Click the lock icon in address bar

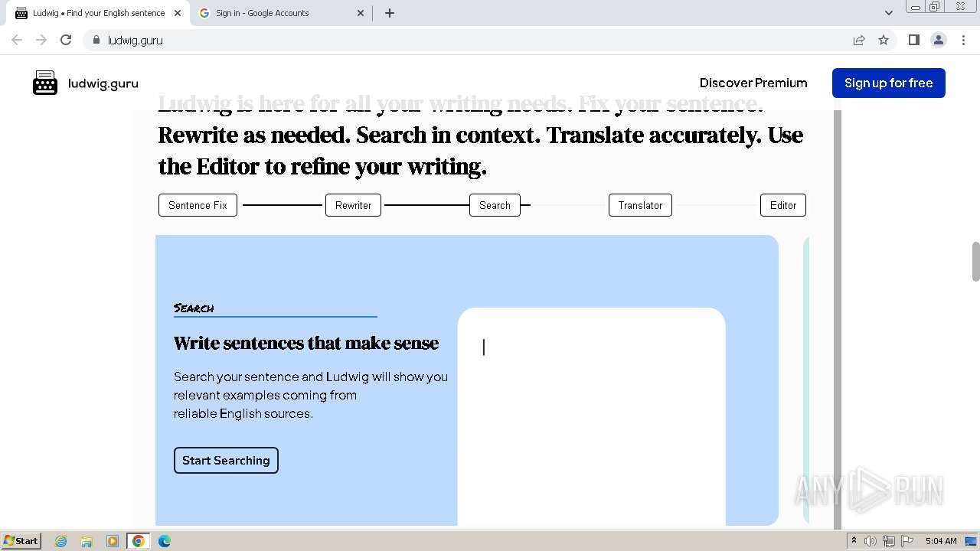tap(96, 40)
